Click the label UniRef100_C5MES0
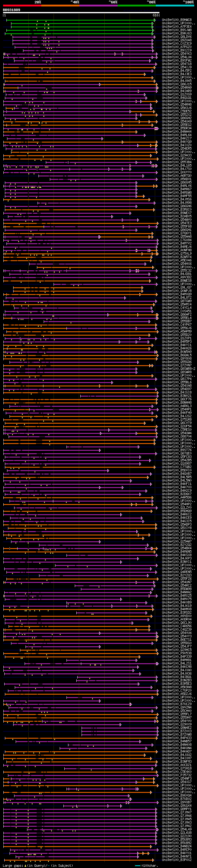 click(177, 430)
